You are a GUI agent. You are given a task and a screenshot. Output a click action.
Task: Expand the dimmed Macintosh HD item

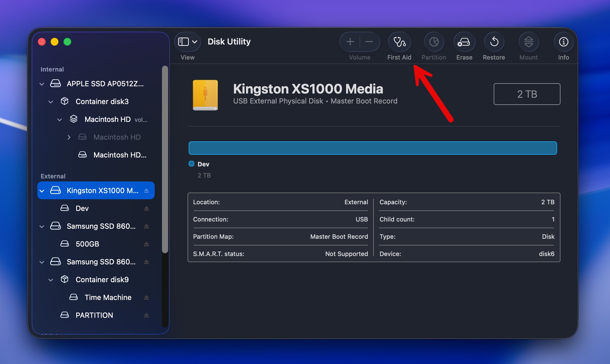click(x=69, y=137)
